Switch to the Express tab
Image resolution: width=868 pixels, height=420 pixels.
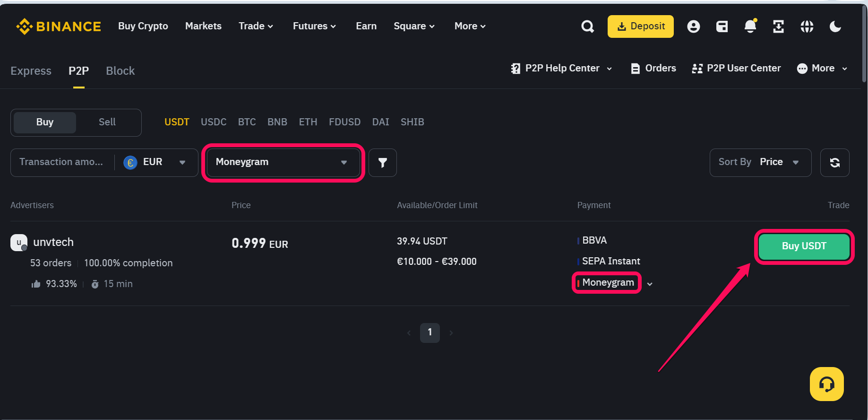(x=31, y=71)
